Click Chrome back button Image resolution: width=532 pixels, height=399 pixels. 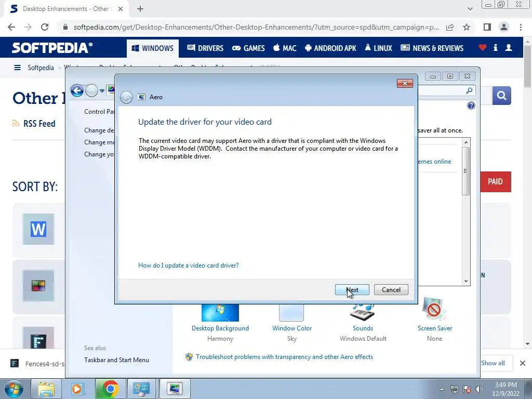11,27
